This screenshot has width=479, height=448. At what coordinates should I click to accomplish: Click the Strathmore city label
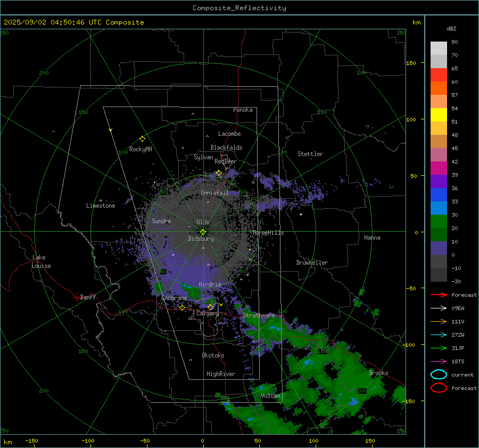259,315
